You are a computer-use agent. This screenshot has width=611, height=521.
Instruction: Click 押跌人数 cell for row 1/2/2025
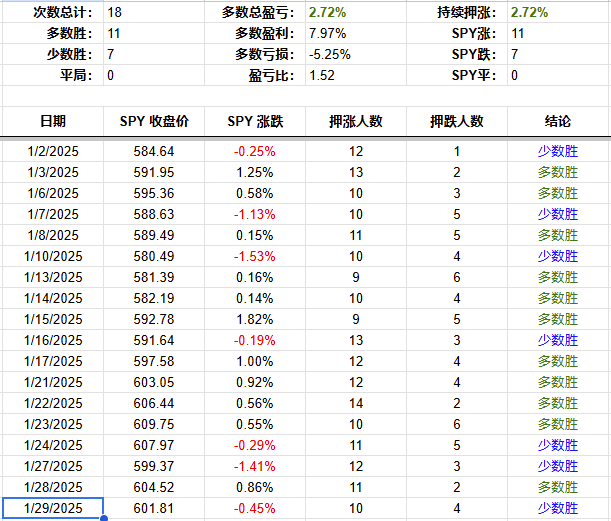tap(457, 151)
